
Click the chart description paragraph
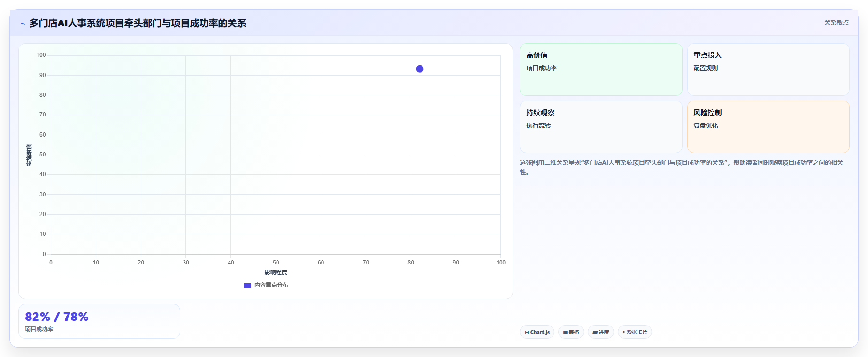(682, 167)
